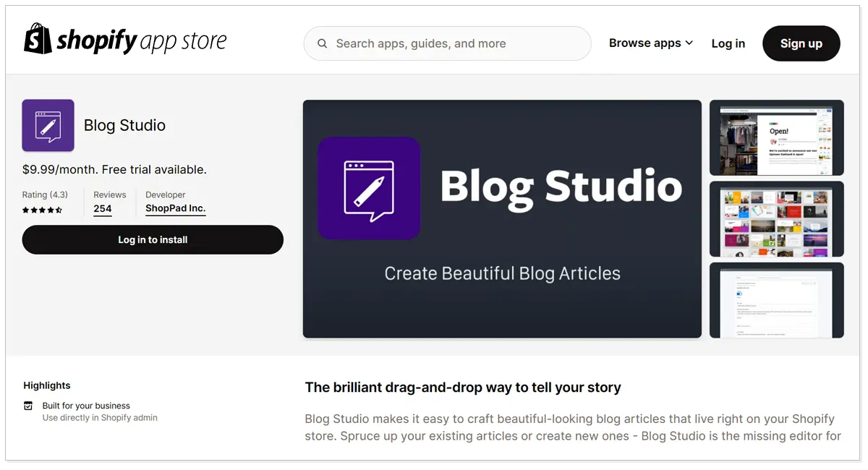Image resolution: width=868 pixels, height=470 pixels.
Task: Click the "Highlights" heading
Action: 47,385
